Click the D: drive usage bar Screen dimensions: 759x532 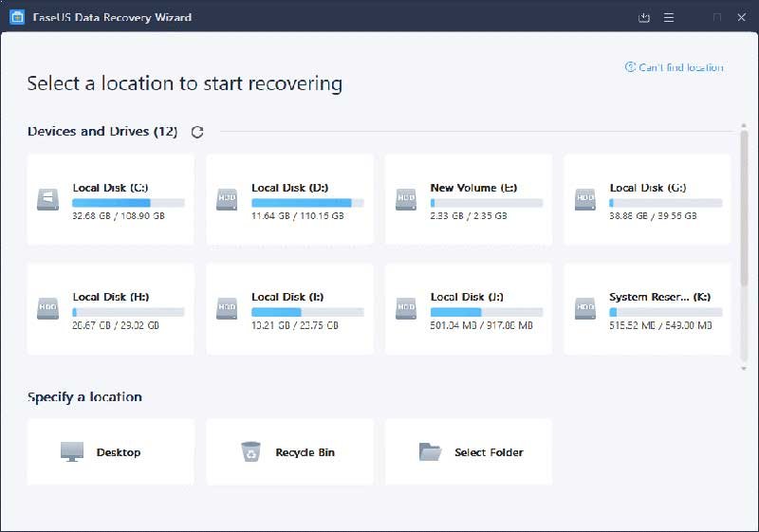point(307,203)
